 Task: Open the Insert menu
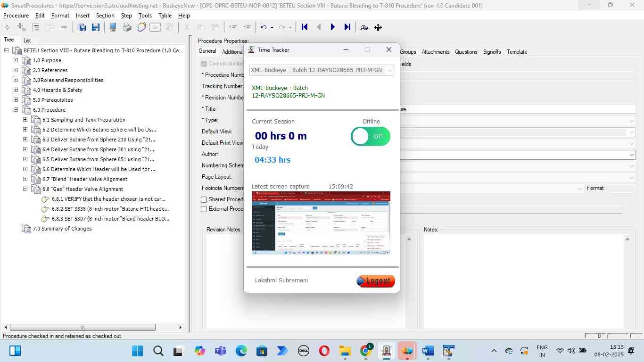tap(83, 16)
